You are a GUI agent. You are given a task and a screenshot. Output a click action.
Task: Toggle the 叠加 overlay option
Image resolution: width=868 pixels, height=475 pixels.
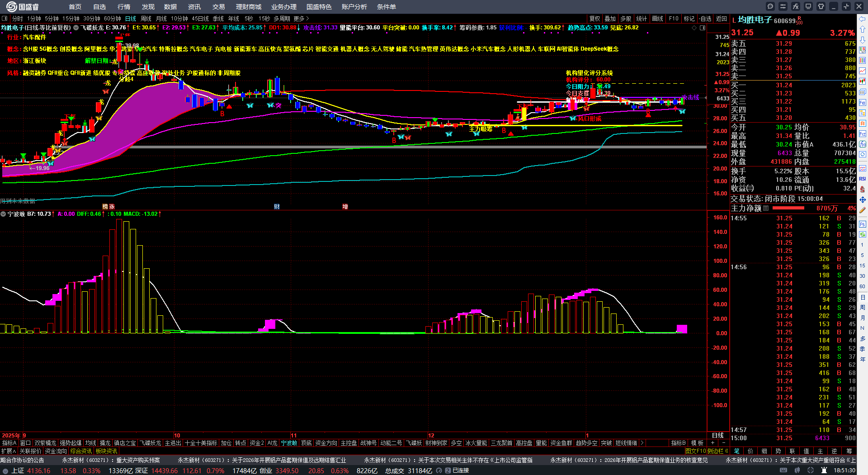click(x=610, y=19)
